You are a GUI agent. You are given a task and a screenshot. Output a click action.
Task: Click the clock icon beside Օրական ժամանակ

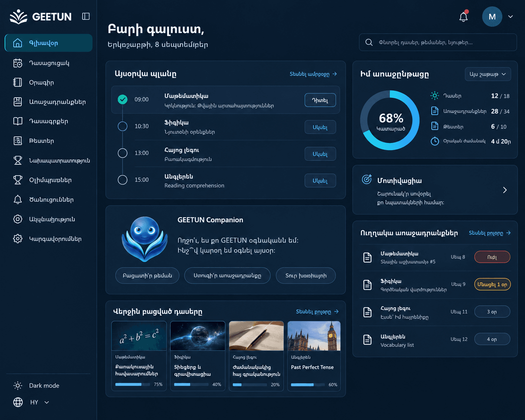[434, 141]
